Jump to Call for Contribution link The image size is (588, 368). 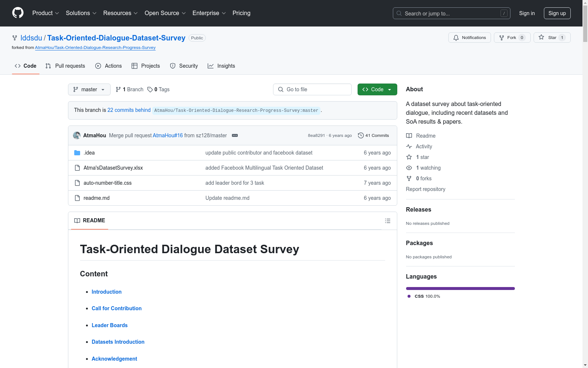click(116, 308)
